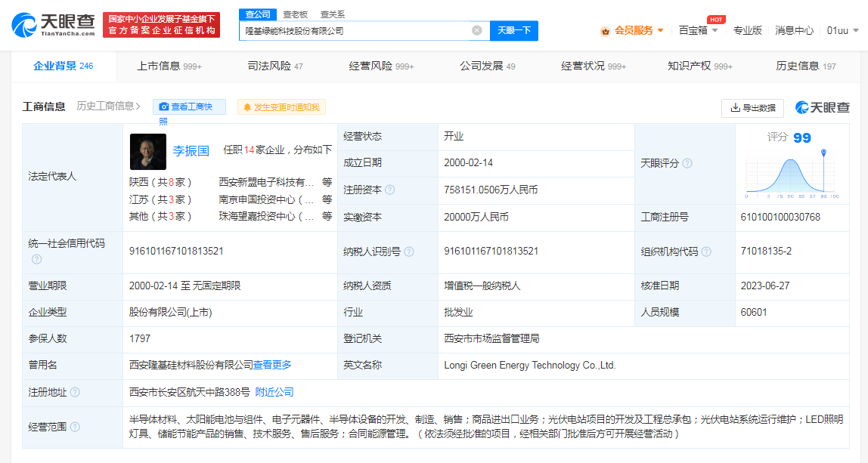Screen dimensions: 868x463
Task: Click the legal representative's photo thumbnail
Action: tap(147, 152)
